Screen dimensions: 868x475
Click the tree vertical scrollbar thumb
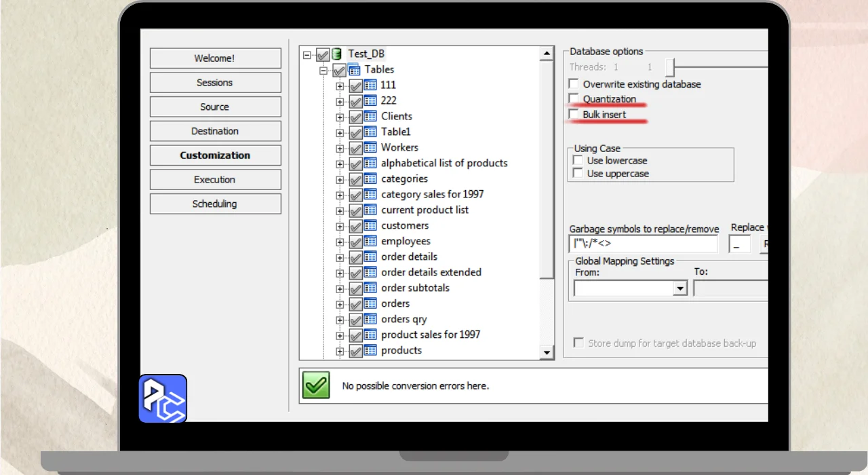pyautogui.click(x=547, y=170)
